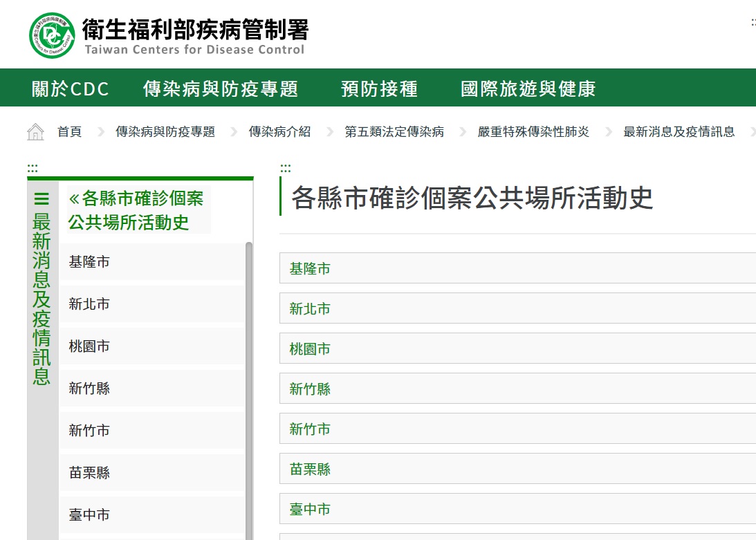Open 臺中市 row in main content

tap(518, 509)
